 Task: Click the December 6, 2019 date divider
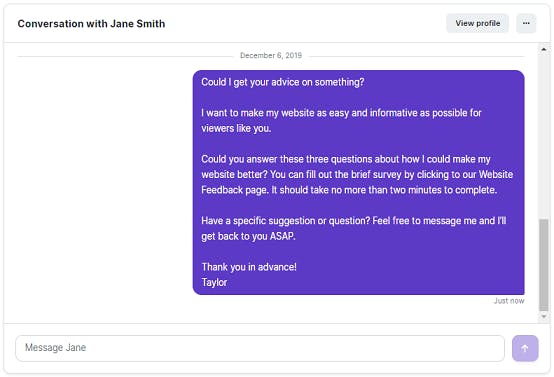tap(271, 55)
